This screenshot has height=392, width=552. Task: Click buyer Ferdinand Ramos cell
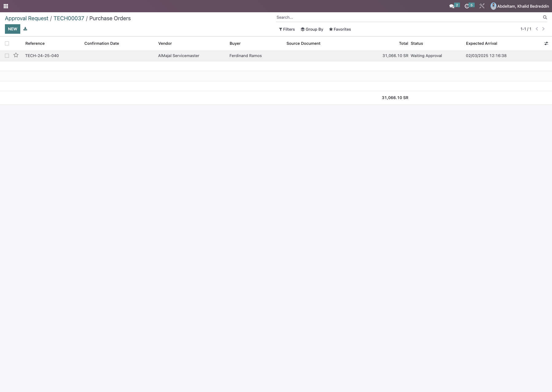[x=246, y=56]
